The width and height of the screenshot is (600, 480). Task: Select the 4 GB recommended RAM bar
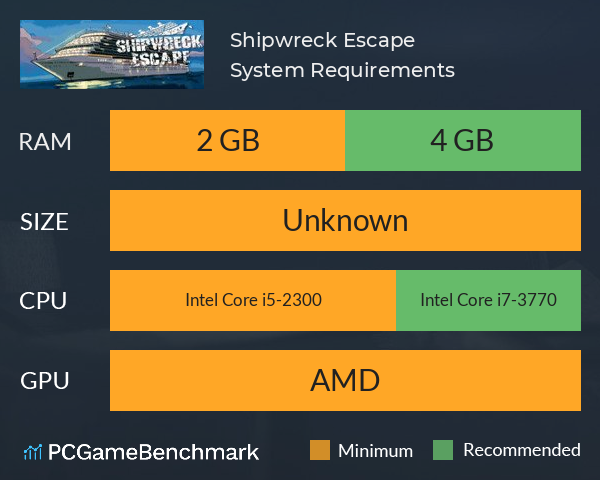[463, 140]
